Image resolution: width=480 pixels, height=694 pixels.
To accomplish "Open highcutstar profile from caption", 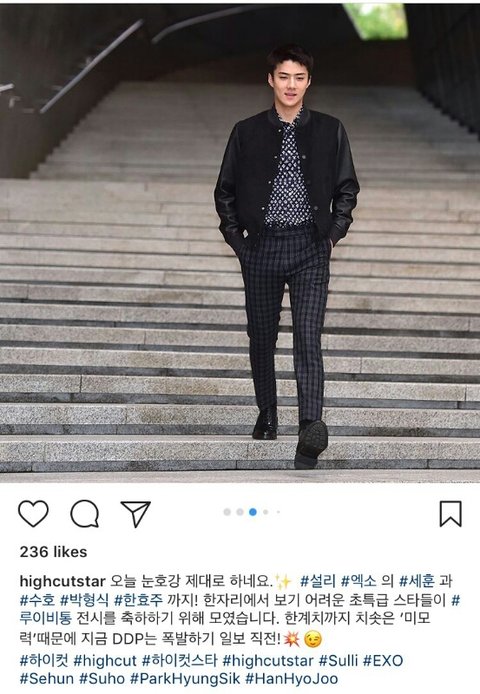I will (62, 581).
